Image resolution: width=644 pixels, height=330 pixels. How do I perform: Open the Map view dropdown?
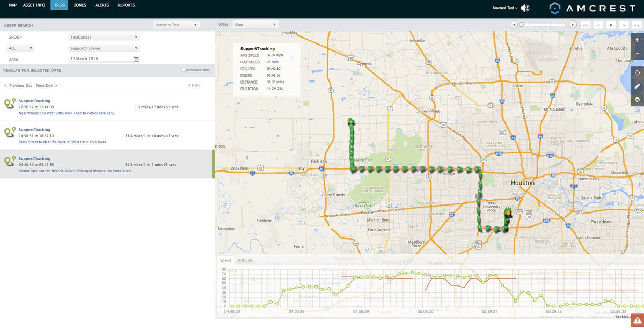click(x=255, y=25)
